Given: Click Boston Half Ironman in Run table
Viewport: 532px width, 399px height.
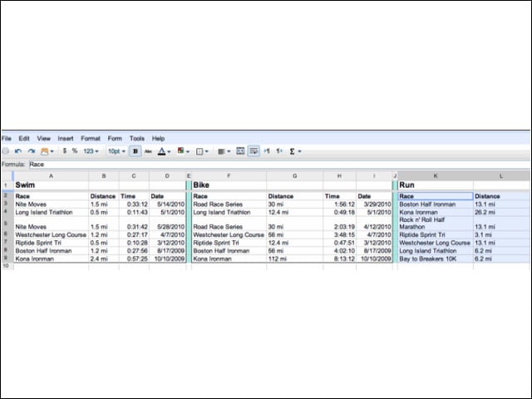Looking at the screenshot, I should point(436,204).
